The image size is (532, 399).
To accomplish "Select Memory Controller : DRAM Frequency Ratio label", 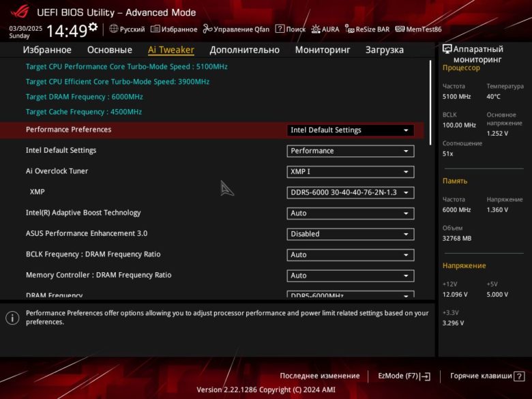I will [x=99, y=275].
